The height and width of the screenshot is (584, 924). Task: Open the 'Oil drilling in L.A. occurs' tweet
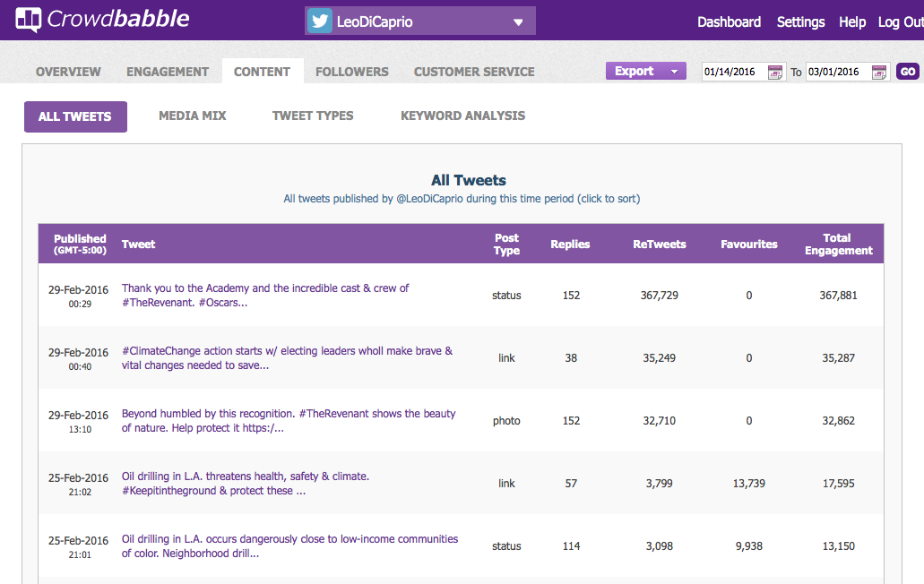click(x=290, y=545)
